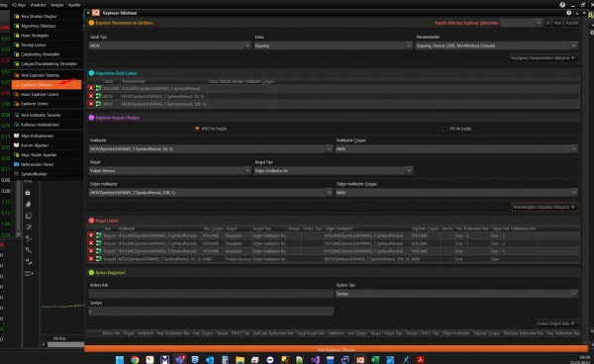Enable OR ile bağla option

click(445, 129)
